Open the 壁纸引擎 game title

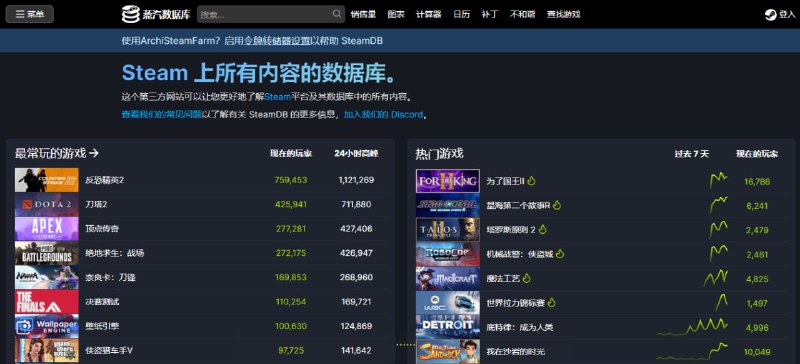[x=102, y=326]
